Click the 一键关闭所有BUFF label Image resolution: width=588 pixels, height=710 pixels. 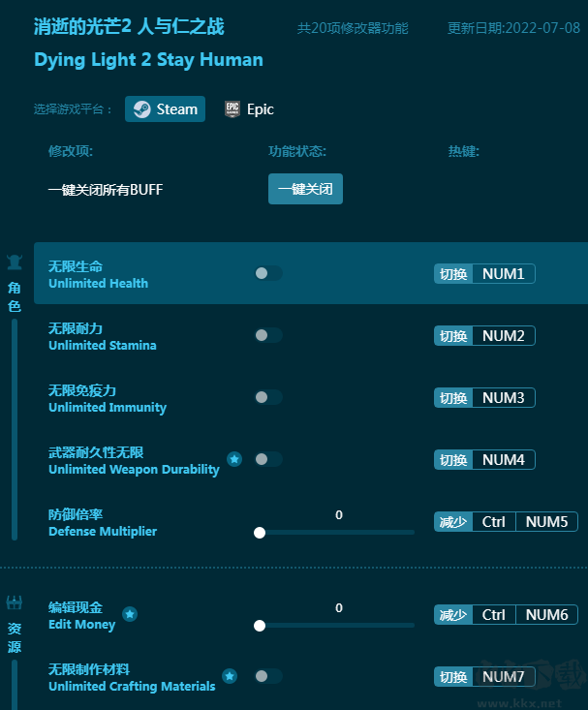[106, 189]
